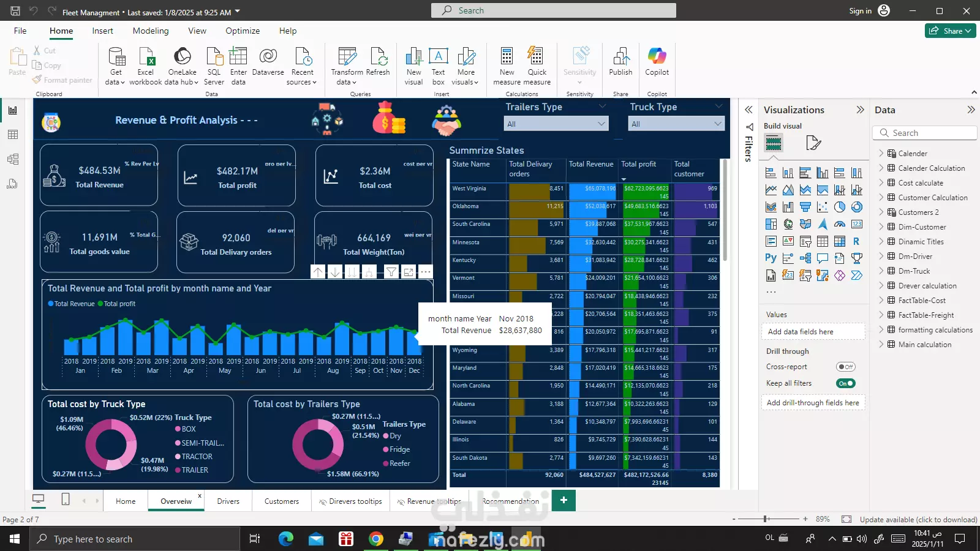Switch to Table view in left sidebar
The image size is (980, 551).
coord(13,135)
